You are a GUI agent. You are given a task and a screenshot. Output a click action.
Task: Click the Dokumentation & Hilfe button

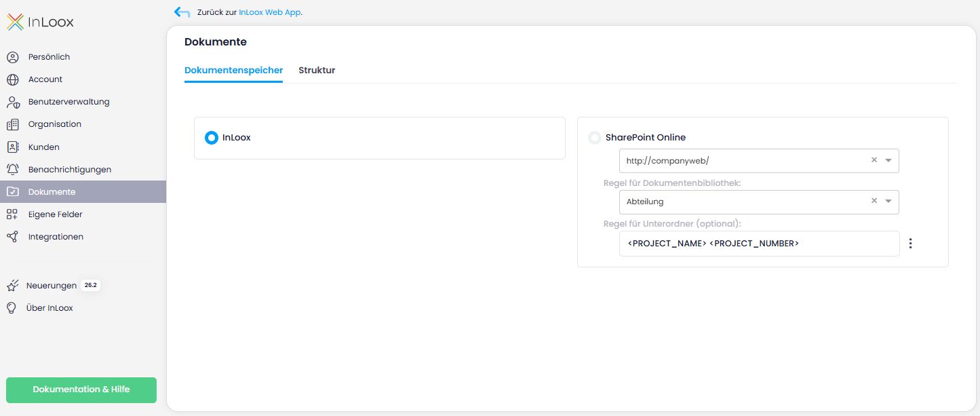[x=81, y=390]
